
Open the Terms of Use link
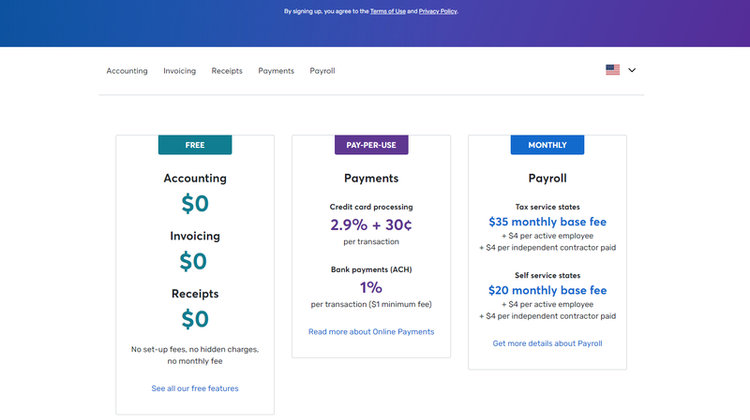tap(387, 11)
